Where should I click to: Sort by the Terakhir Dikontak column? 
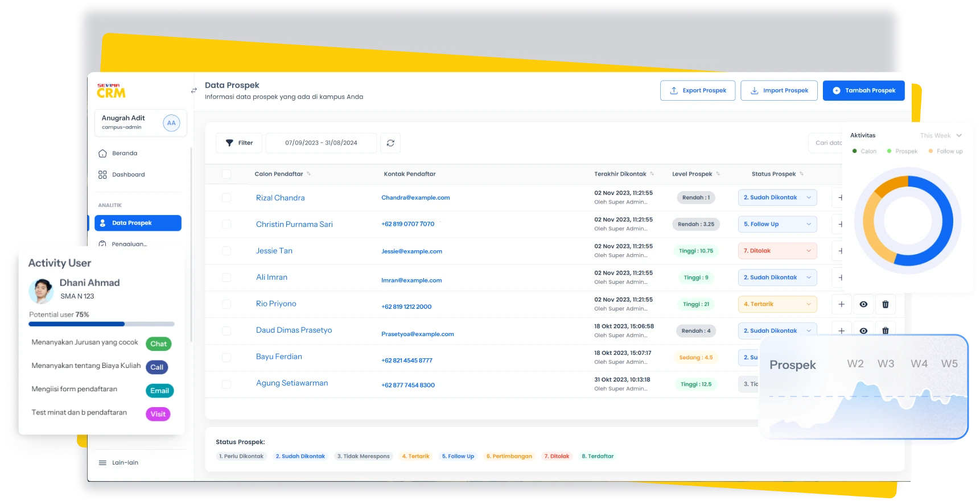(652, 174)
